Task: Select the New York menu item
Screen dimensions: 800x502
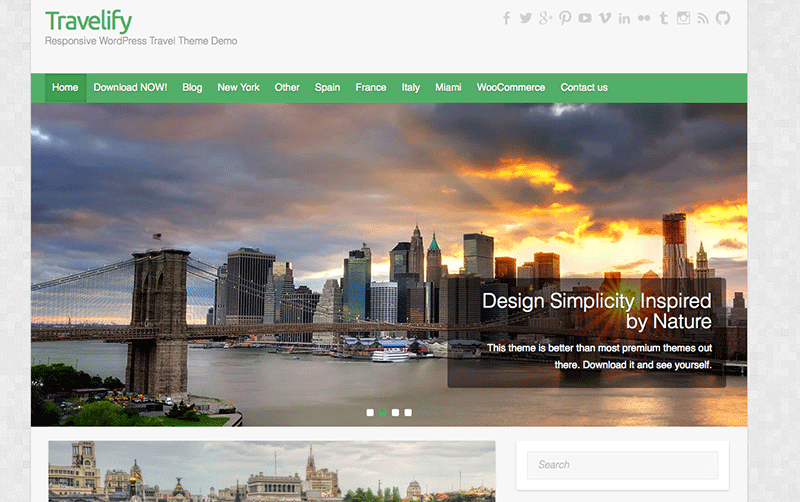Action: pyautogui.click(x=238, y=88)
